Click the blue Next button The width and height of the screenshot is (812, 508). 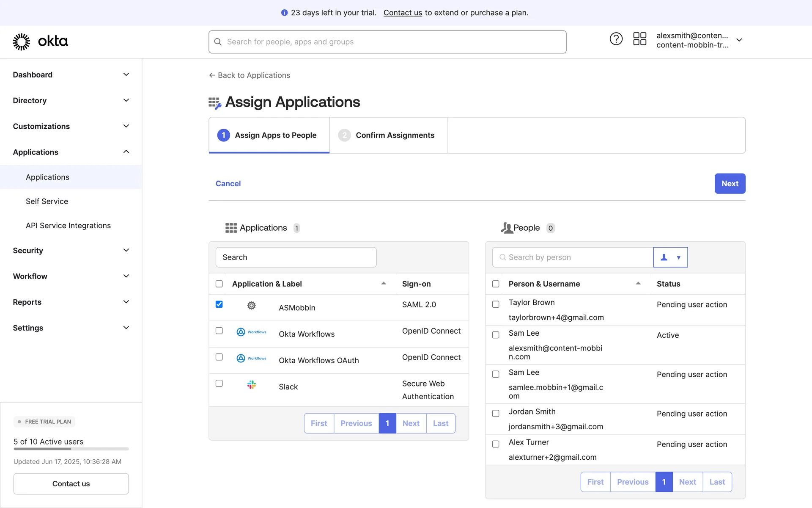click(730, 183)
